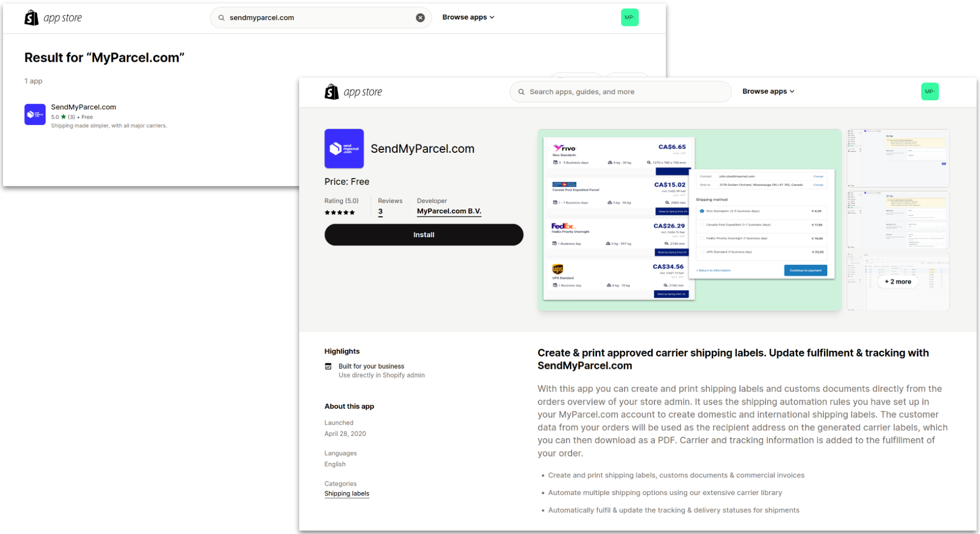Open the green MP account avatar on the app page
The width and height of the screenshot is (980, 534).
(930, 92)
